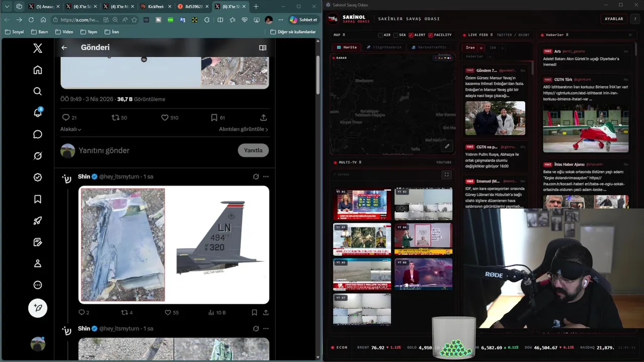Open Diğer sık kullanılanlar folder

[293, 32]
